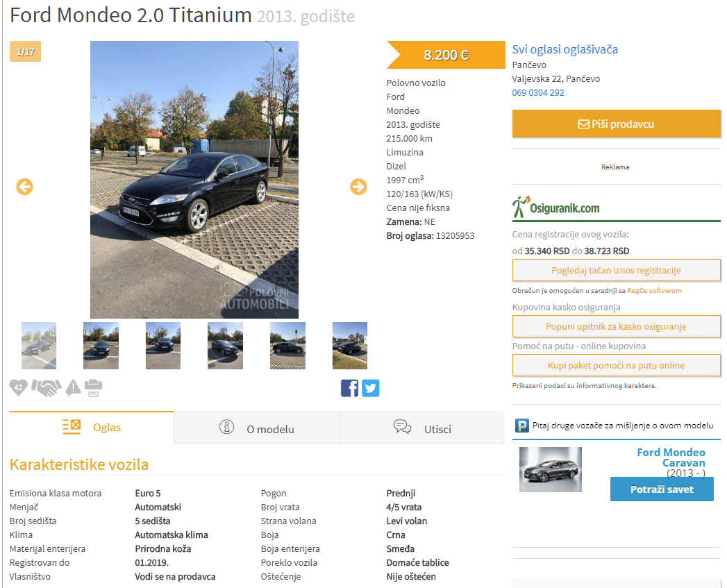Open the RegOs softverom link
The height and width of the screenshot is (588, 727).
point(654,291)
